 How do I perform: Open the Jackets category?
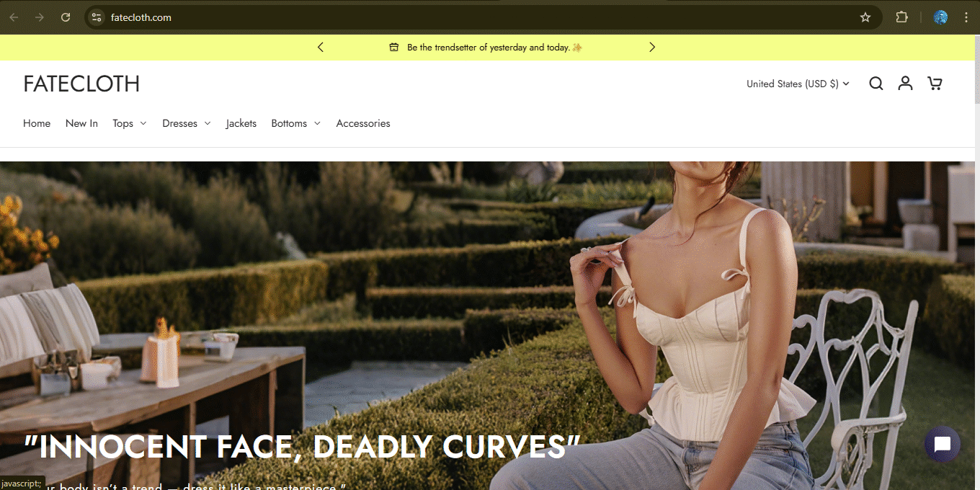[x=241, y=123]
